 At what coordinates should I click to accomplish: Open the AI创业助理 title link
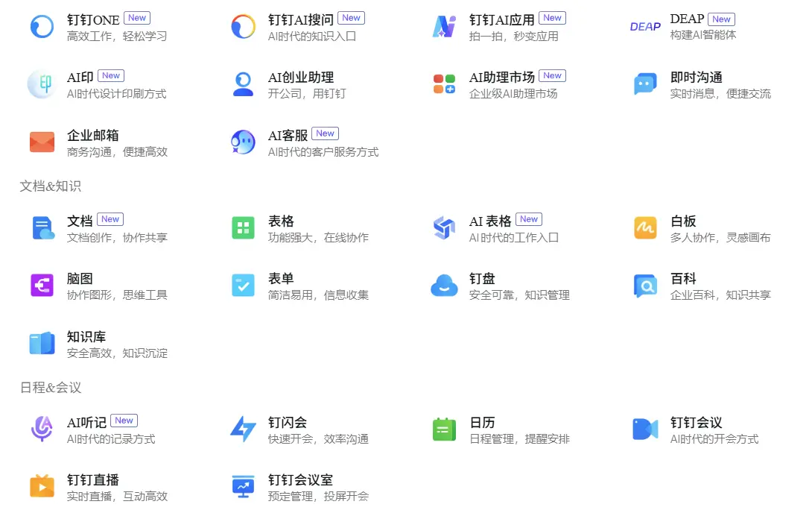[x=301, y=78]
